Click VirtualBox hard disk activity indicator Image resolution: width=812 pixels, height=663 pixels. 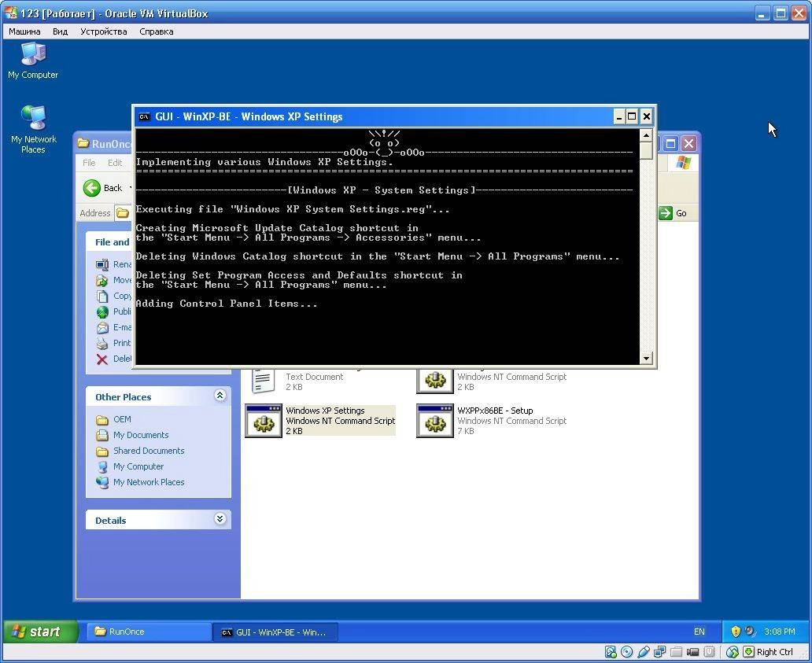[x=611, y=652]
